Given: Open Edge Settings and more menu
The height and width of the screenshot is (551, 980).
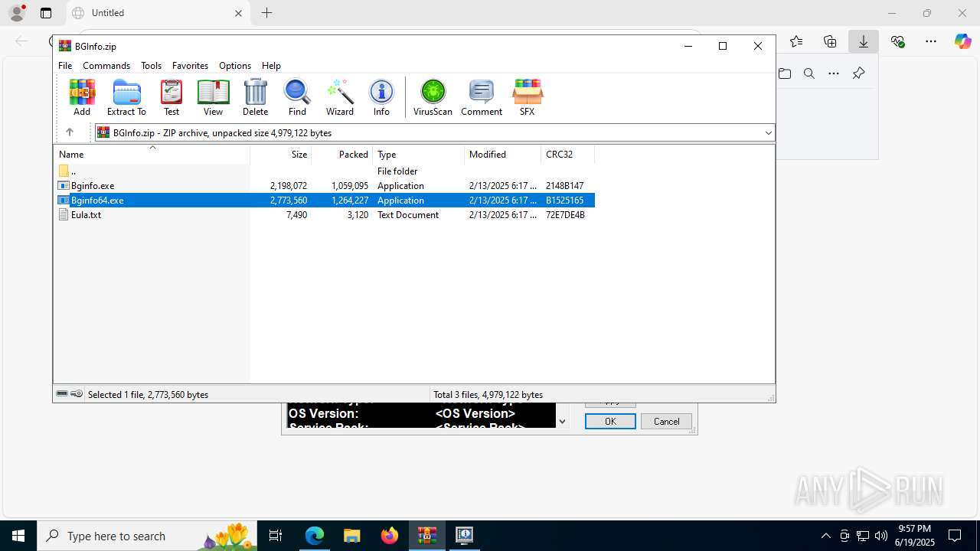Looking at the screenshot, I should 931,41.
